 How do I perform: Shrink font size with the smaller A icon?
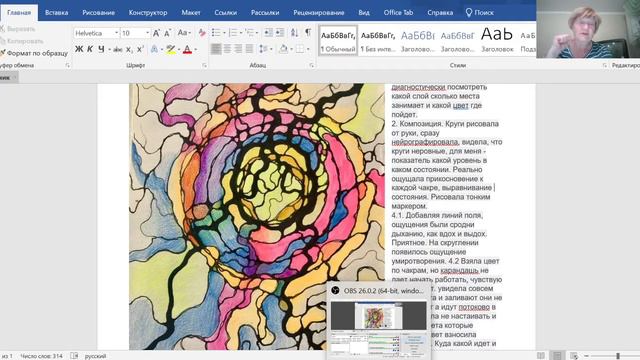coord(167,33)
